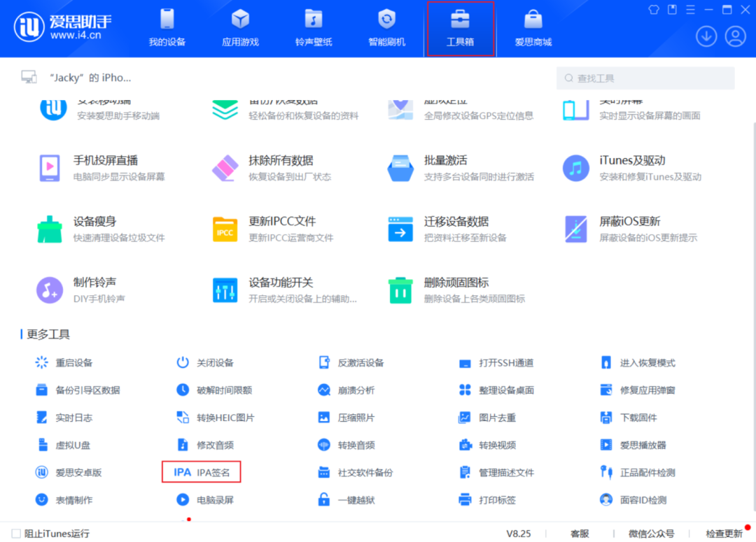The height and width of the screenshot is (542, 756).
Task: Click the 进入恢复模式 icon
Action: pos(606,362)
